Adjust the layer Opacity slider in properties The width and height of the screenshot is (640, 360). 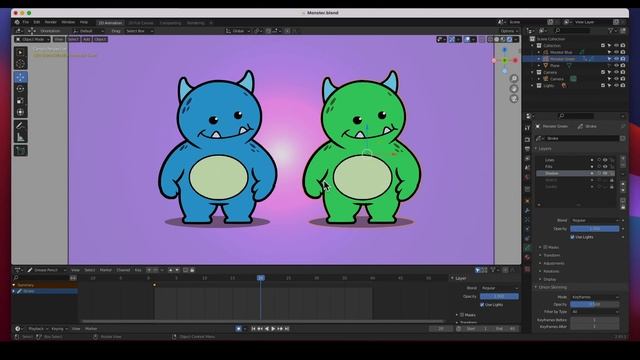595,229
